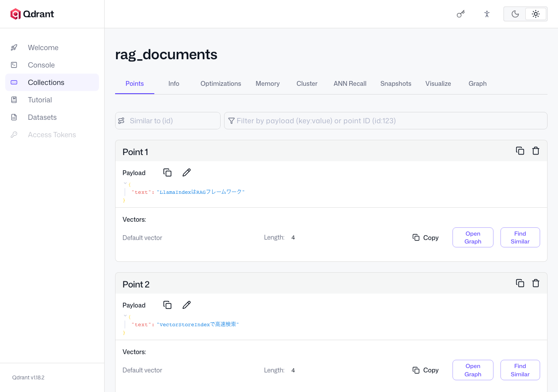This screenshot has width=558, height=392.
Task: Collapse the Point 1 payload JSON
Action: pos(125,184)
